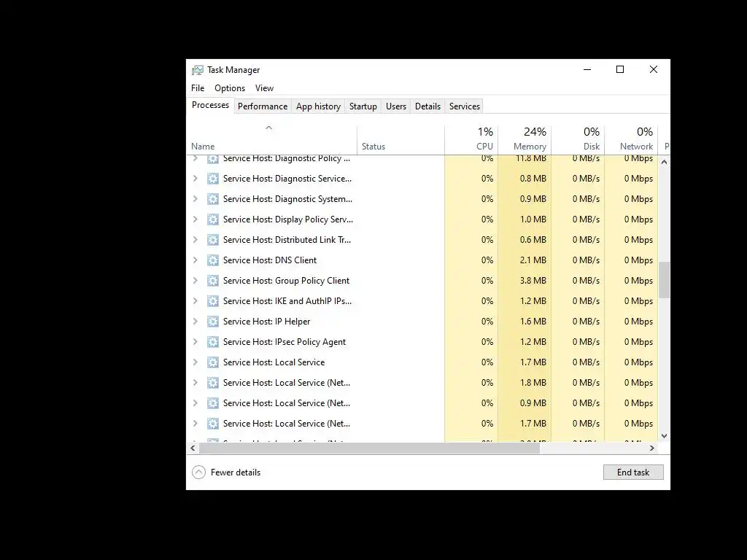This screenshot has width=747, height=560.
Task: Click gear icon beside IP Helper
Action: pos(213,322)
